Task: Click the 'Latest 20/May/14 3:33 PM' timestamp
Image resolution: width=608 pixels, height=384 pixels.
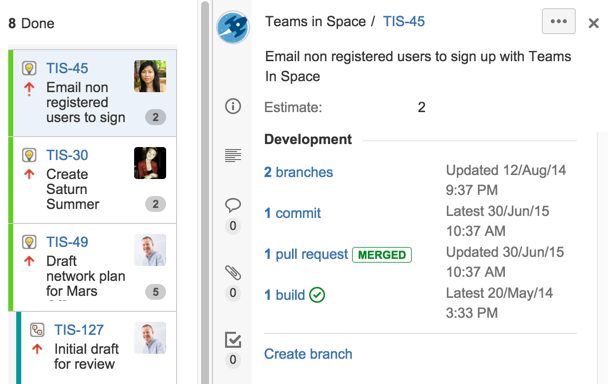Action: (x=499, y=303)
